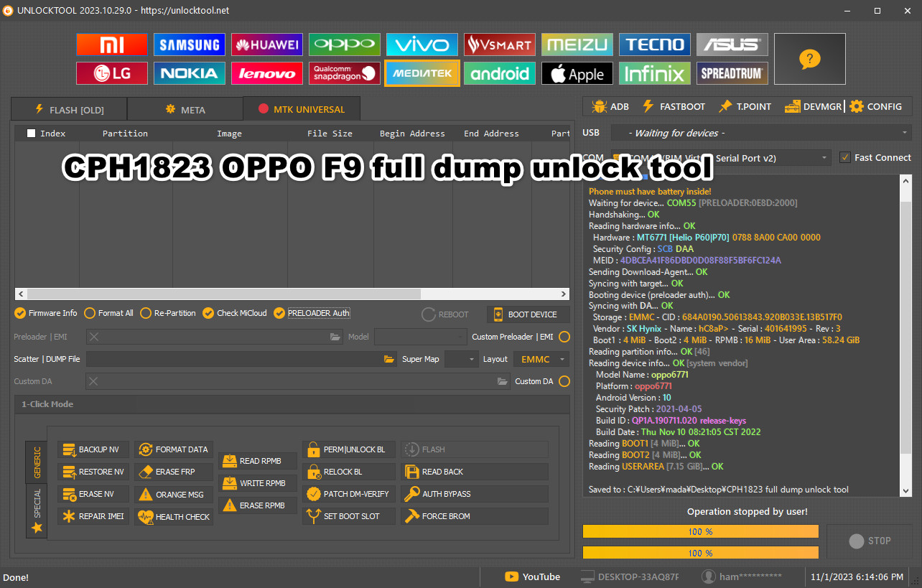Toggle the Firmware Info option
This screenshot has height=588, width=922.
click(46, 313)
